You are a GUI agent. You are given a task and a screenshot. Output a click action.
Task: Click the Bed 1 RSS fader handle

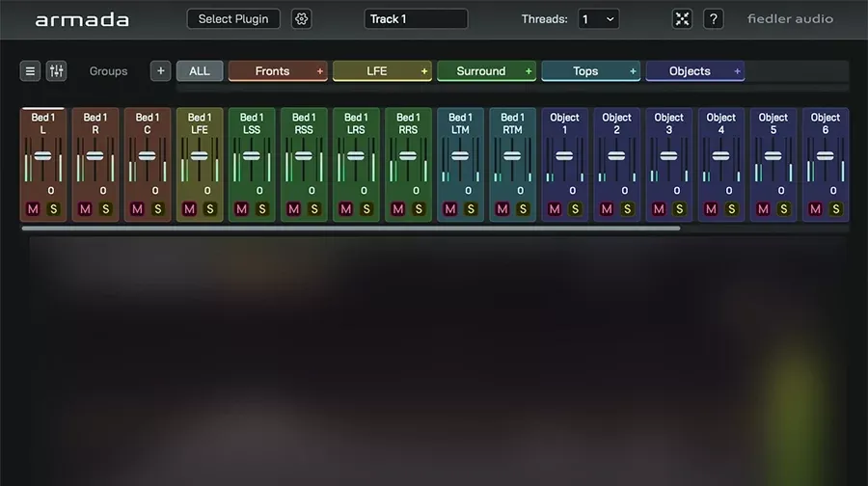click(x=304, y=156)
